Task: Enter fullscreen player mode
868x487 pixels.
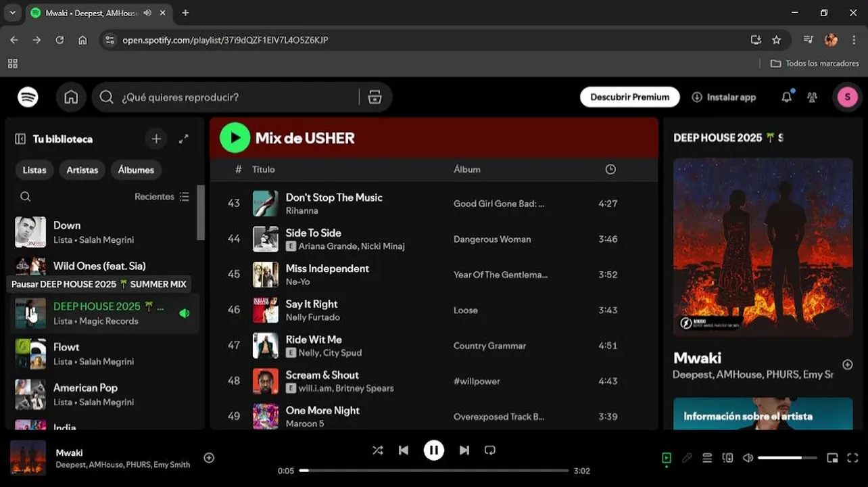Action: point(852,458)
